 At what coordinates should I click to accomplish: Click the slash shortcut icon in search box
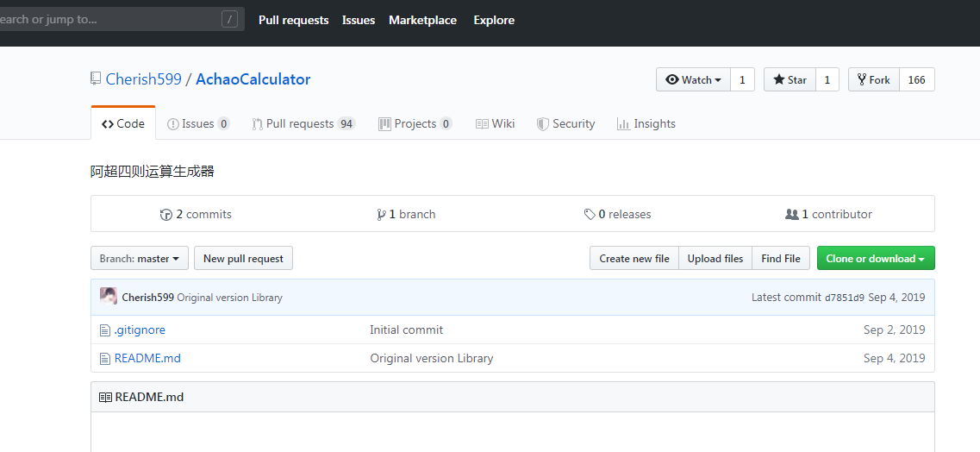(x=229, y=19)
